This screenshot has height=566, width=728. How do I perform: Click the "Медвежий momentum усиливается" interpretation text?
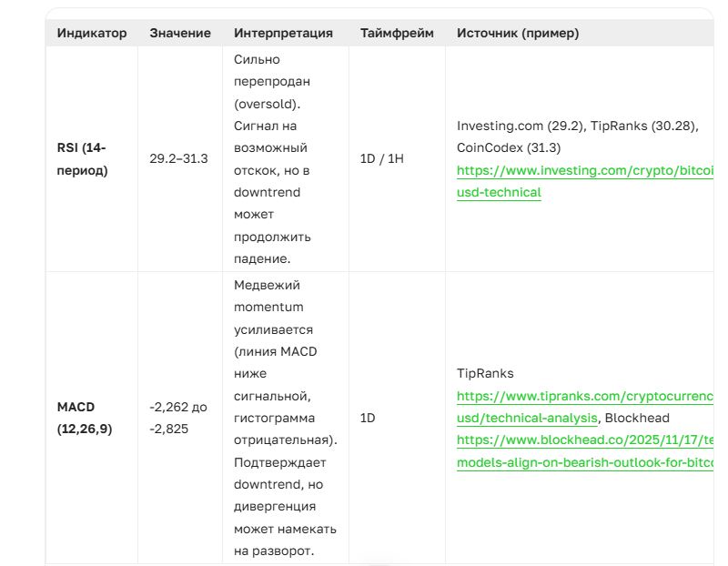273,308
